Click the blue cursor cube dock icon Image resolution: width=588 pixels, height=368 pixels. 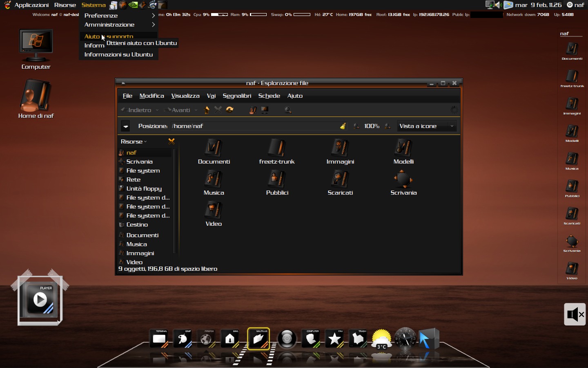tap(429, 339)
